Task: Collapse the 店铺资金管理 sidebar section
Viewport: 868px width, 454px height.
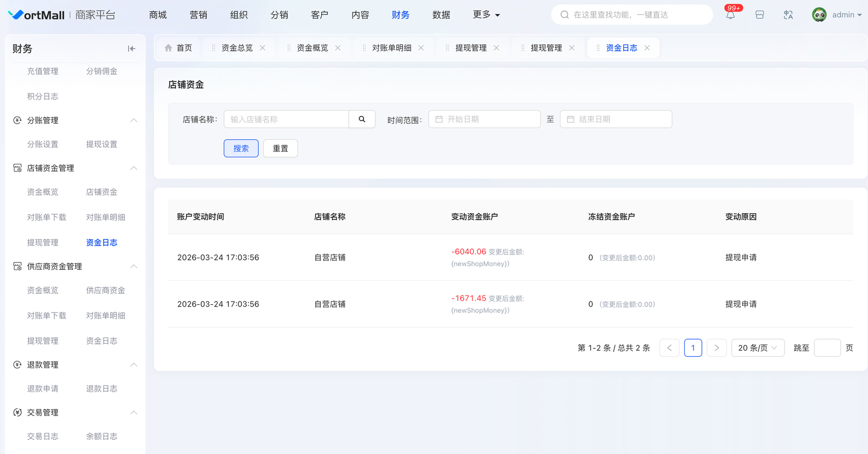Action: (x=133, y=168)
